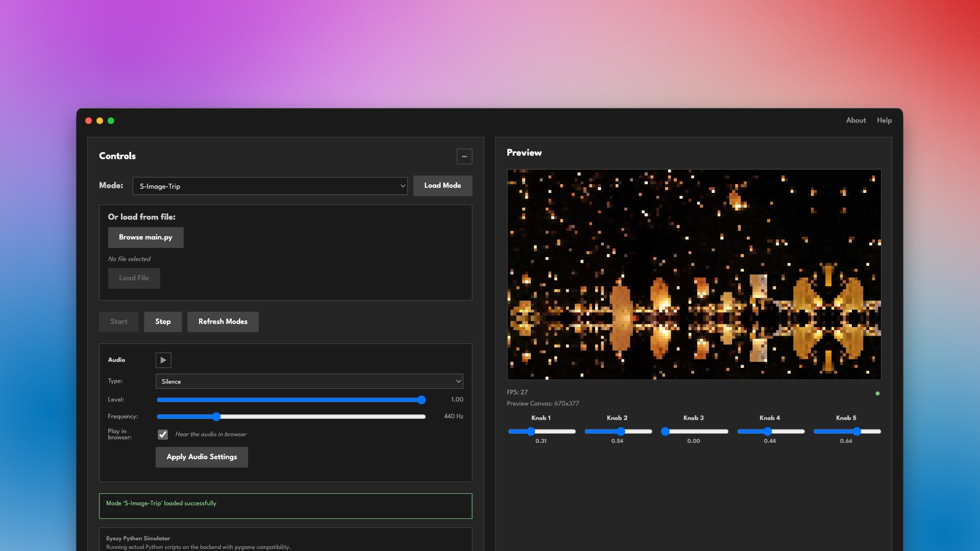Screen dimensions: 980x551
Task: Collapse the Controls panel with minus icon
Action: (464, 156)
